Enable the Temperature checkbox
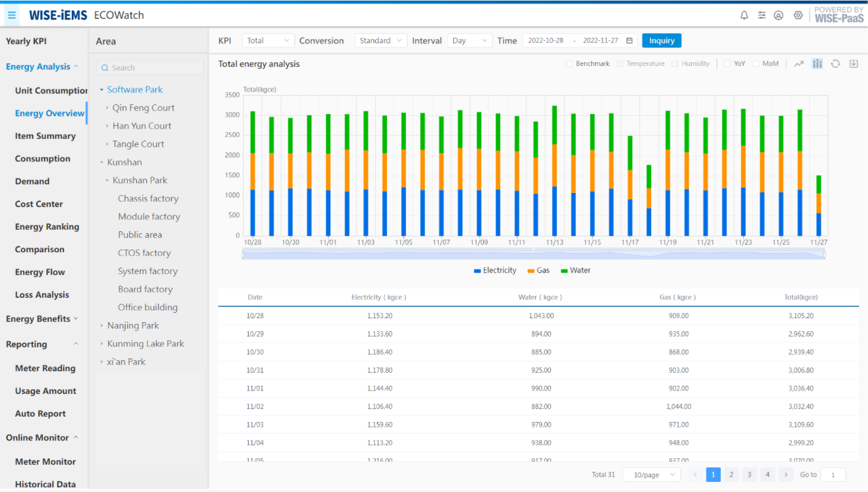 coord(620,64)
